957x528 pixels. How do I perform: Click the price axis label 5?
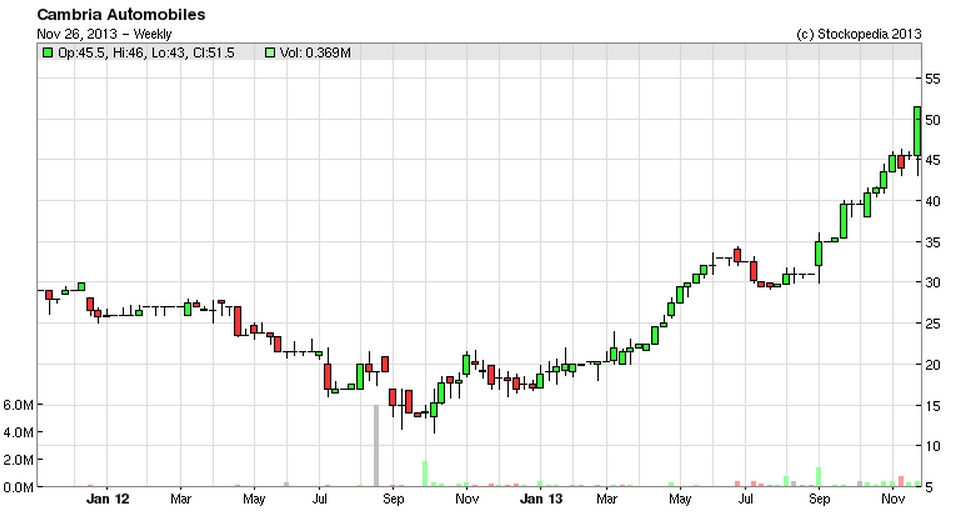928,487
